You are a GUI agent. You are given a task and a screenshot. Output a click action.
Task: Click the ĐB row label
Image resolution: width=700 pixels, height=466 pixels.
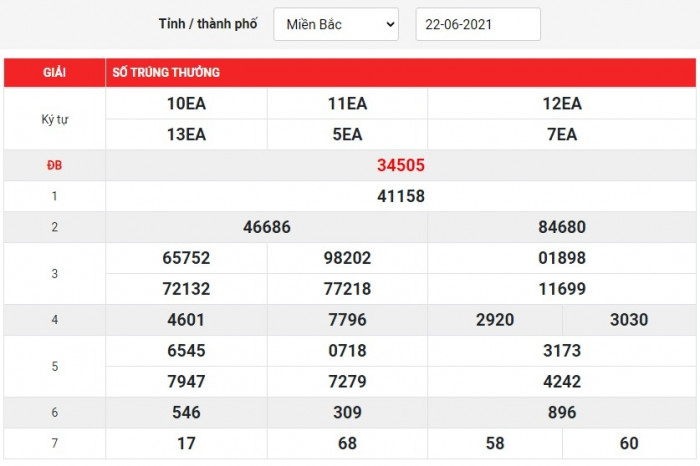(x=55, y=166)
